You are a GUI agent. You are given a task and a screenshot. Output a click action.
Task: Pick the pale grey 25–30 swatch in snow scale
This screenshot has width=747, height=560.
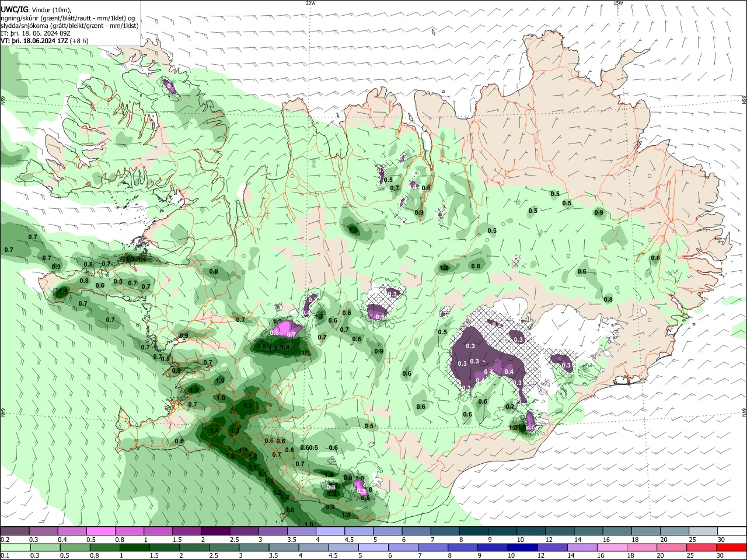tap(703, 531)
